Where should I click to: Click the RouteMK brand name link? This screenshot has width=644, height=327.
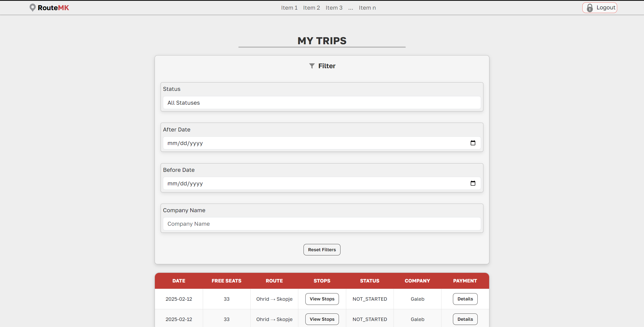click(x=53, y=8)
